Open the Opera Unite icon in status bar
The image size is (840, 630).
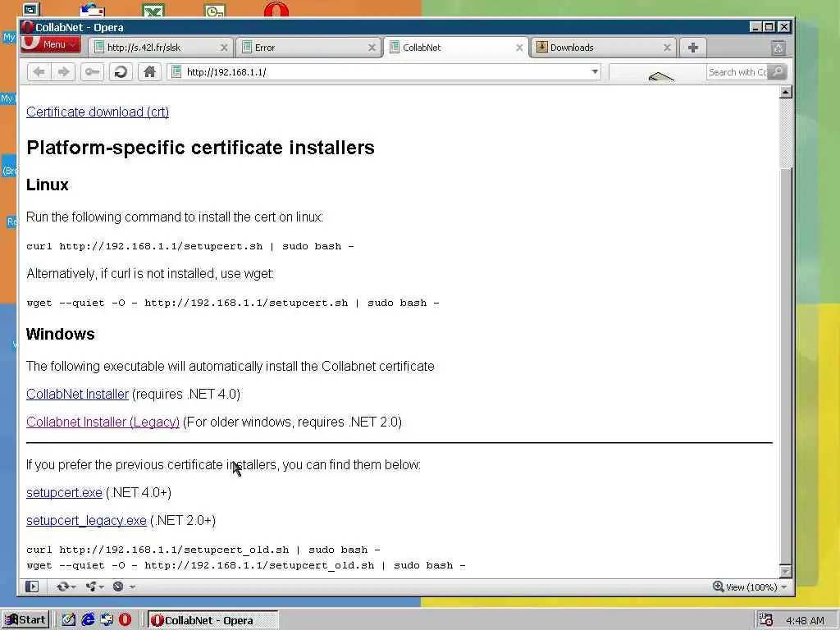coord(91,587)
